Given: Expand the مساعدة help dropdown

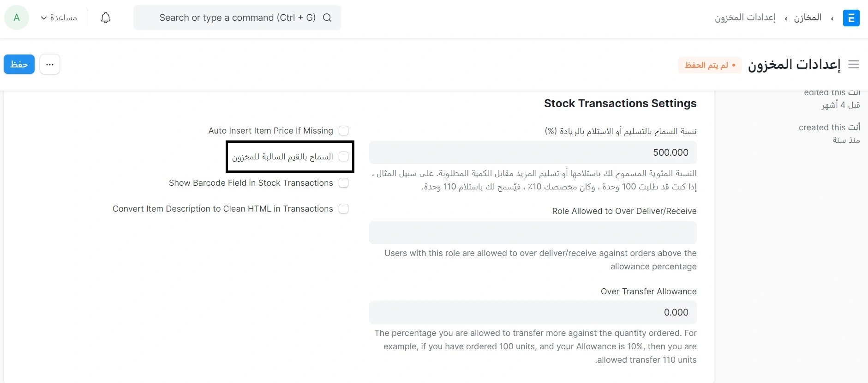Looking at the screenshot, I should click(59, 18).
